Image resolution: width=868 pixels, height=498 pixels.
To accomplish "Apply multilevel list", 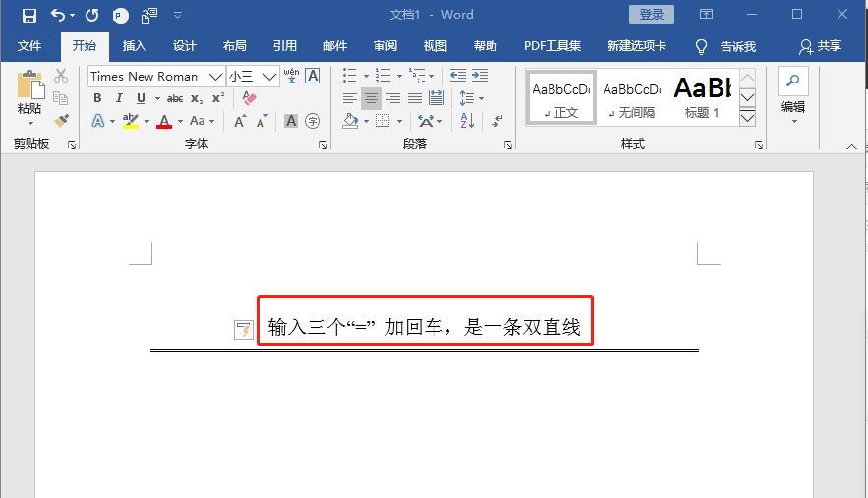I will pos(417,76).
